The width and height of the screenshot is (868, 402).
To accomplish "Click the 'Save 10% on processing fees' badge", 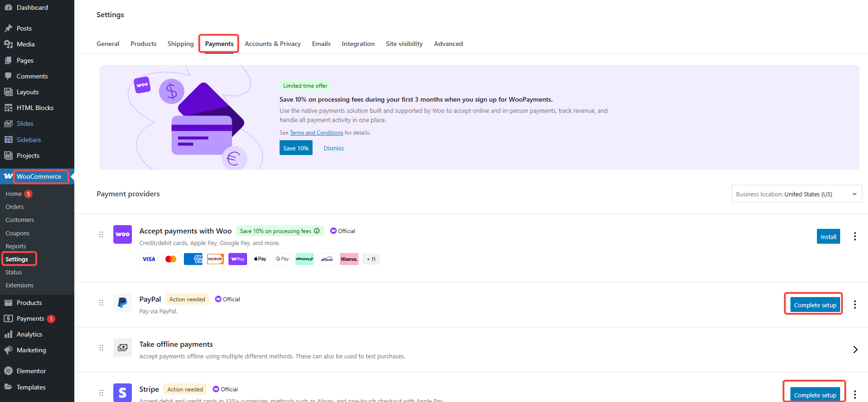I will point(280,231).
